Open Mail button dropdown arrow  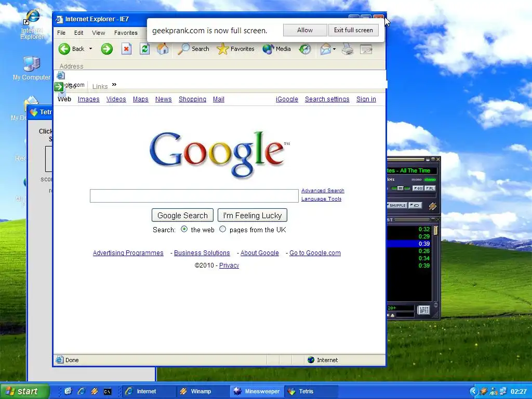(x=335, y=49)
